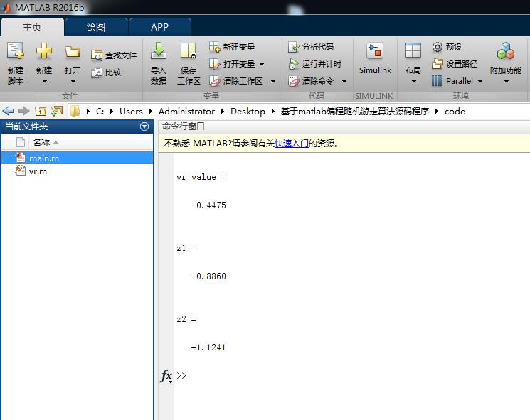Click Run and Time (运行并计时) icon

(x=293, y=64)
